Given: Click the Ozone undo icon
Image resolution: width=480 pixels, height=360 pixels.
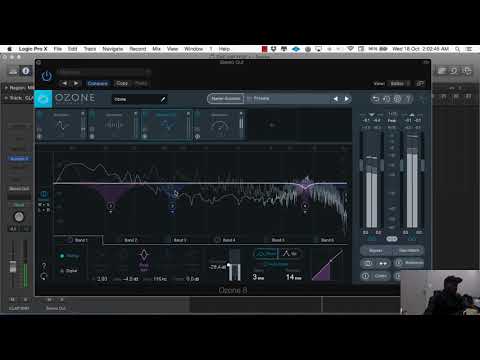Looking at the screenshot, I should click(x=376, y=99).
